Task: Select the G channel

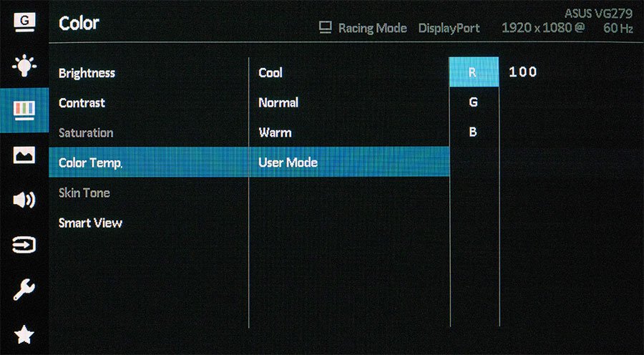Action: pyautogui.click(x=474, y=102)
